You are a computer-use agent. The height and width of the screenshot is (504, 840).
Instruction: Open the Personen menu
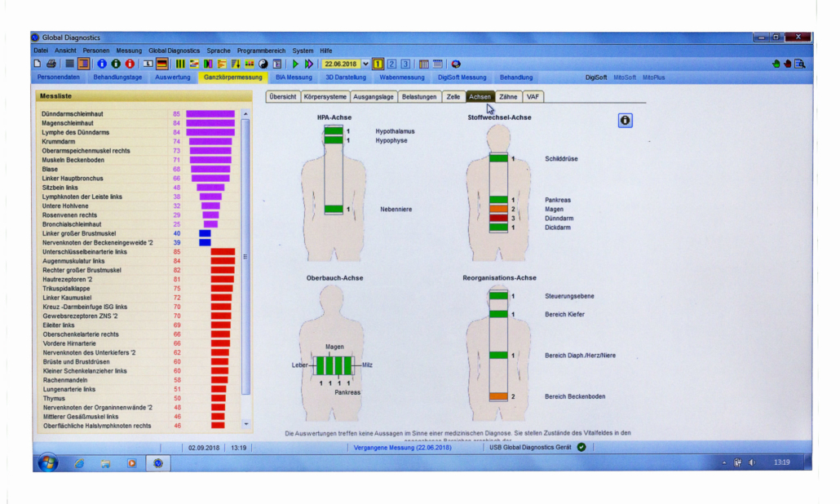pos(96,51)
